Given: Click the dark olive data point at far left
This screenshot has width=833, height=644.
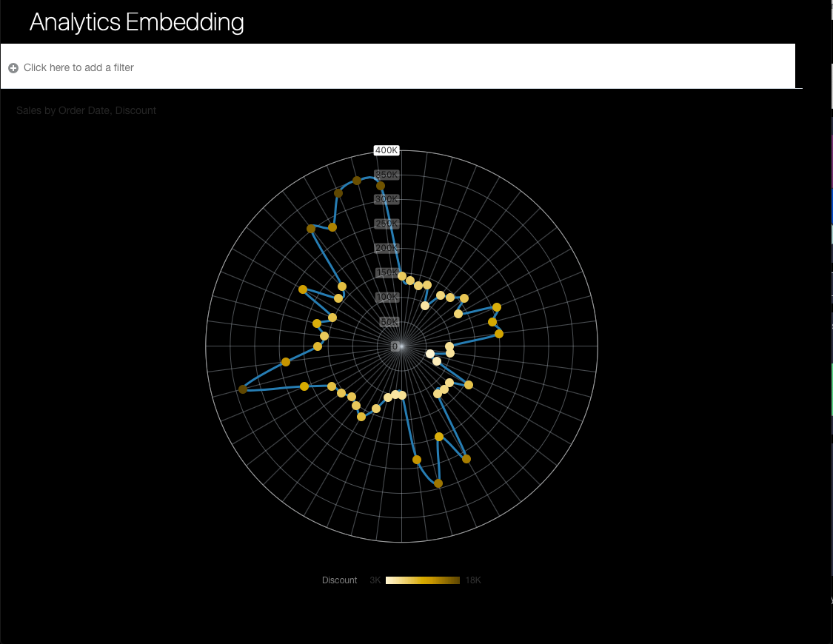Looking at the screenshot, I should pyautogui.click(x=243, y=388).
